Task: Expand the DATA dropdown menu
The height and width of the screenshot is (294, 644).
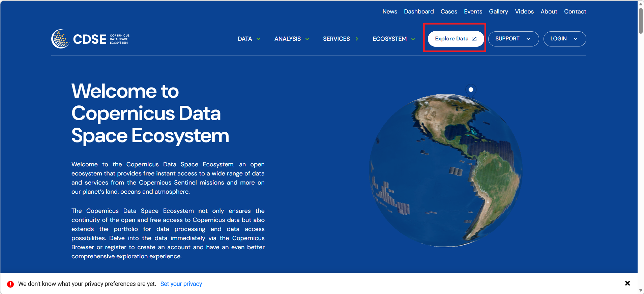Action: pos(249,39)
